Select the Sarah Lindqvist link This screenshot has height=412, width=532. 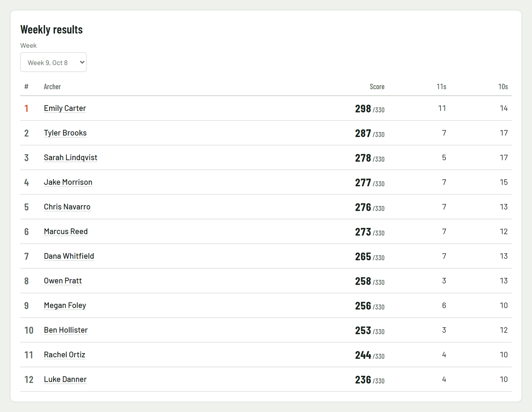(x=71, y=158)
